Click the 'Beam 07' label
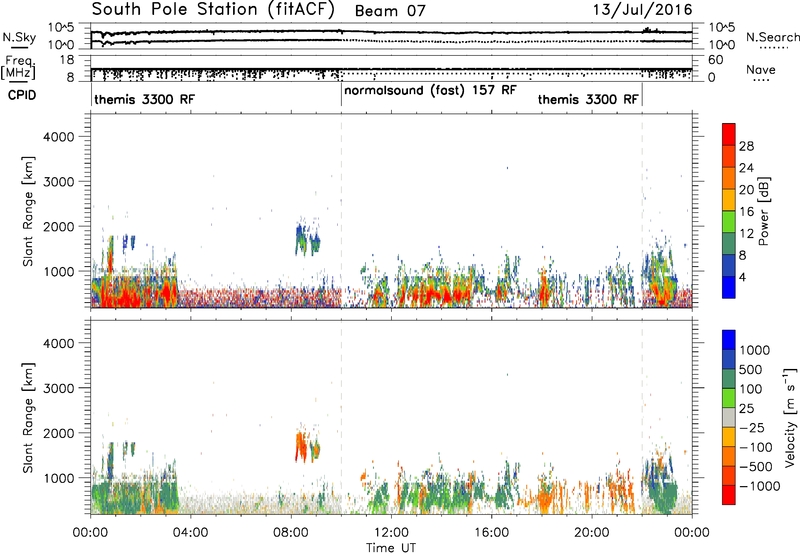Screen dimensions: 800x554 point(390,11)
